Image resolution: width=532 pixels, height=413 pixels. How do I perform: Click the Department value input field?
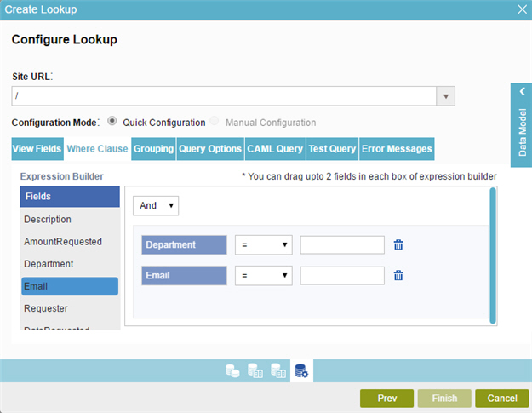pyautogui.click(x=342, y=245)
